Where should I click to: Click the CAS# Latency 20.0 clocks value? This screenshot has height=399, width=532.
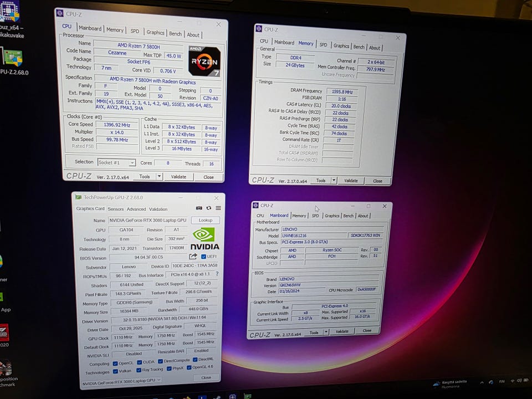pyautogui.click(x=341, y=106)
